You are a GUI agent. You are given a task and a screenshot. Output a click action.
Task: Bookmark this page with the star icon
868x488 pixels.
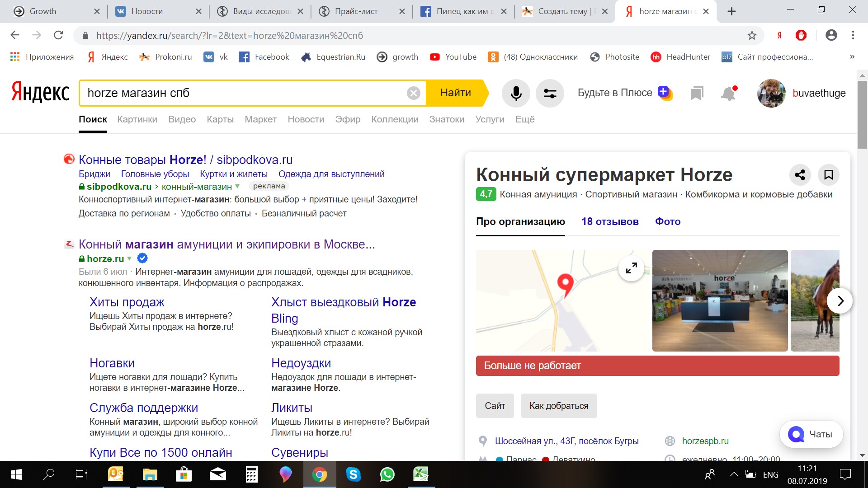(x=752, y=35)
